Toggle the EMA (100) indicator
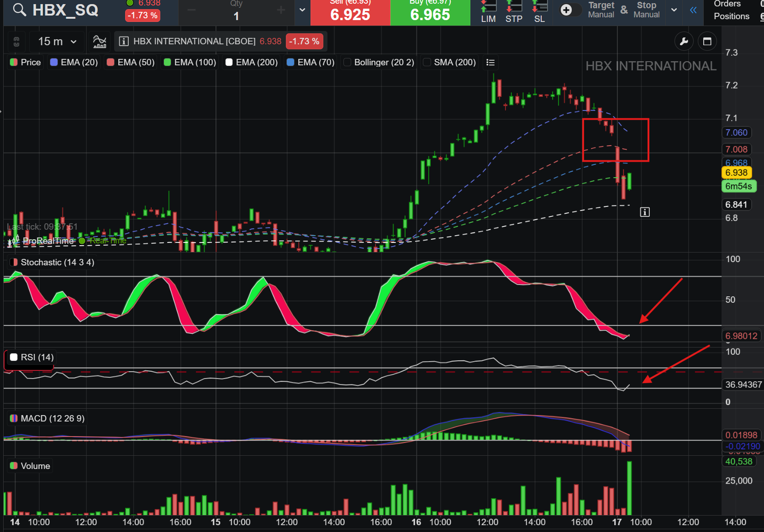 click(x=190, y=63)
